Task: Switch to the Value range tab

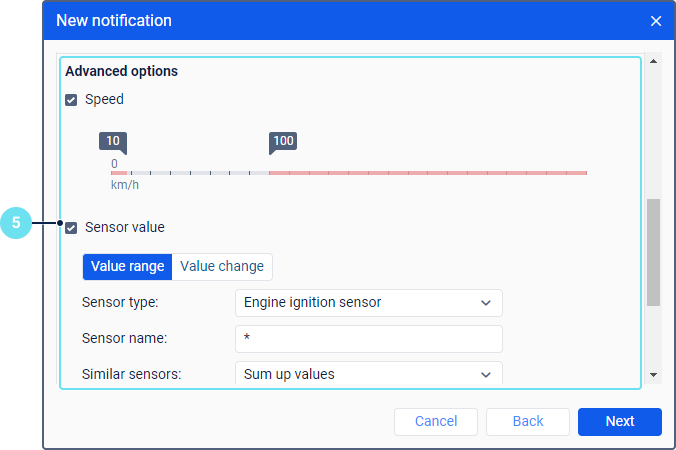Action: (127, 267)
